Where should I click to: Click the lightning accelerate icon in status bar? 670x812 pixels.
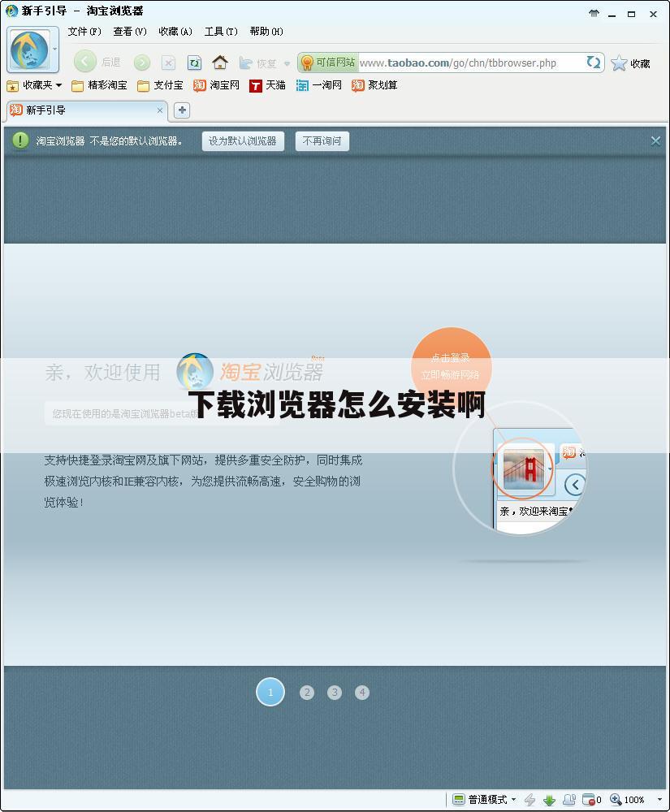530,800
